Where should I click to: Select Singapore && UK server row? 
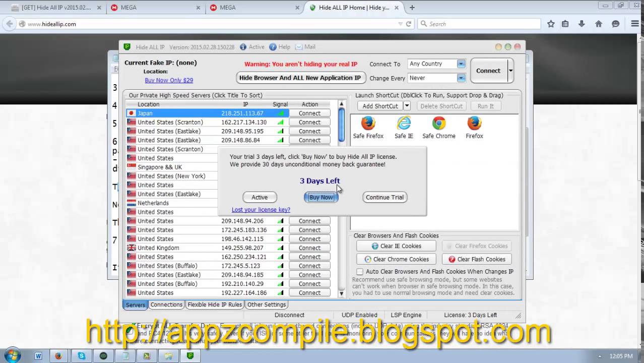pos(172,167)
